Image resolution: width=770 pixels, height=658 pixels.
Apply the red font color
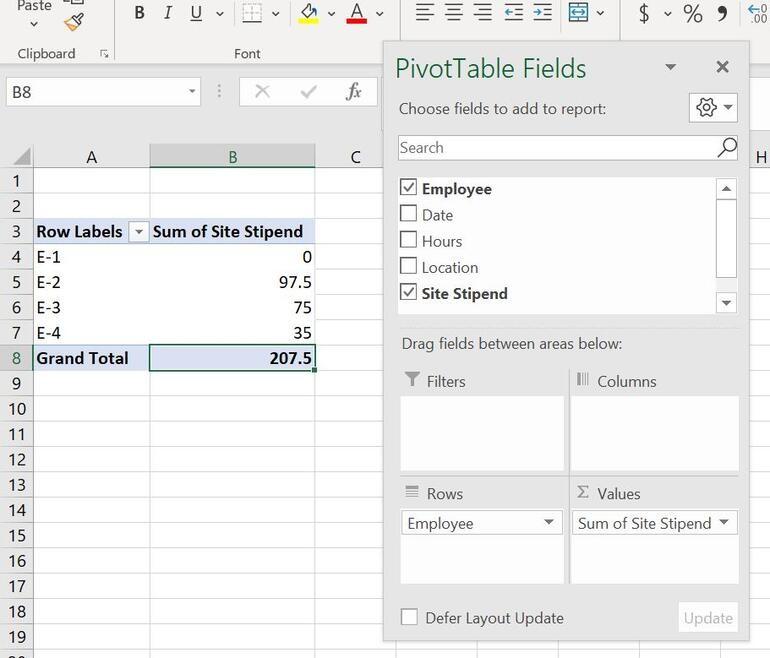click(357, 13)
